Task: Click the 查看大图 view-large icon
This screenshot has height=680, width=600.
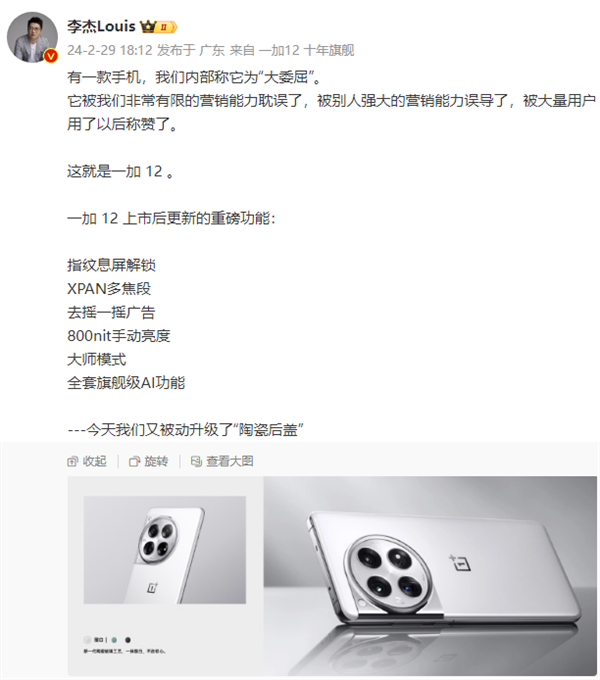Action: 196,461
